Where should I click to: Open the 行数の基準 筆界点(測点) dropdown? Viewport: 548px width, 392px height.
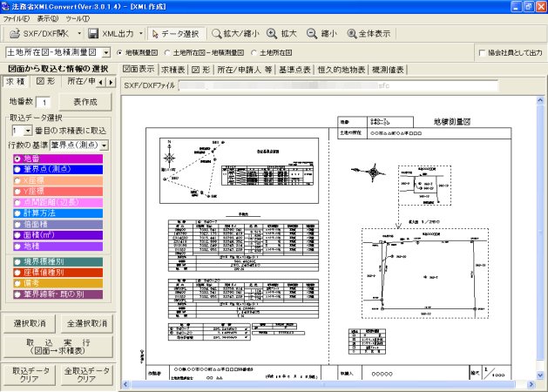coord(105,145)
